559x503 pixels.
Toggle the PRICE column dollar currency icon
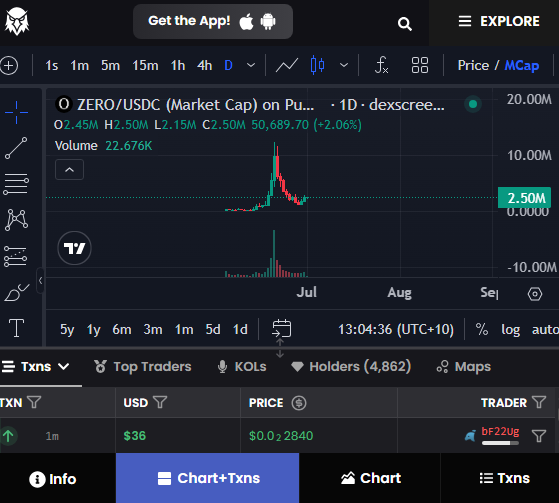(x=299, y=403)
